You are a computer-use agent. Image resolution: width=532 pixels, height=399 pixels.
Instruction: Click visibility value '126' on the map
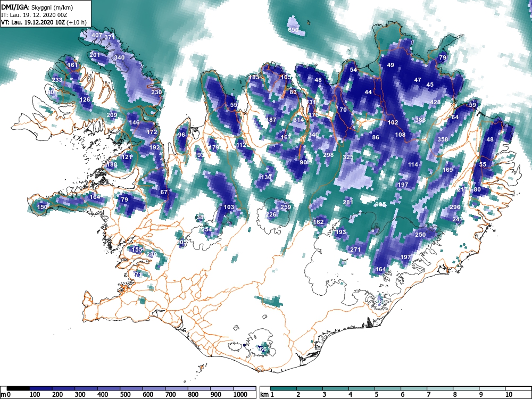click(x=85, y=99)
